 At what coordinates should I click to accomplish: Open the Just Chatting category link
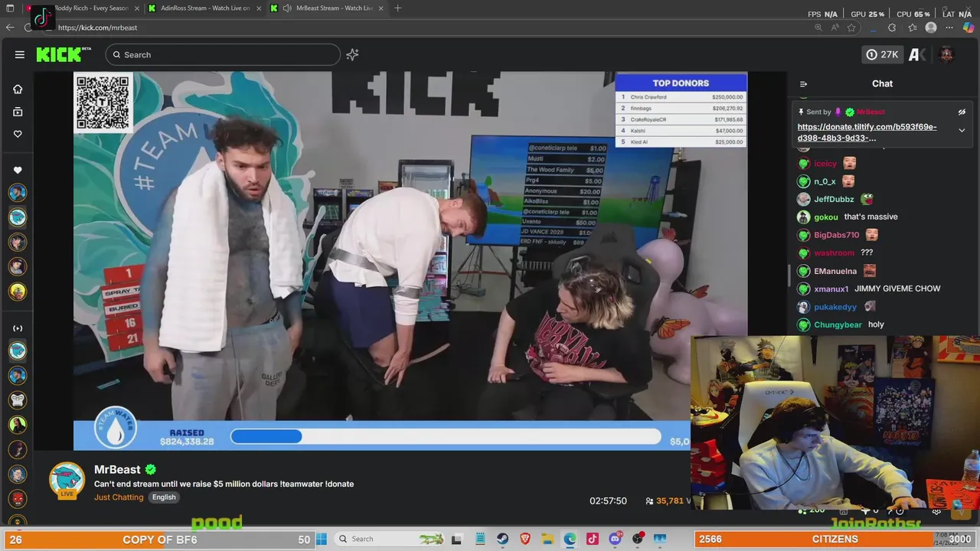coord(119,497)
